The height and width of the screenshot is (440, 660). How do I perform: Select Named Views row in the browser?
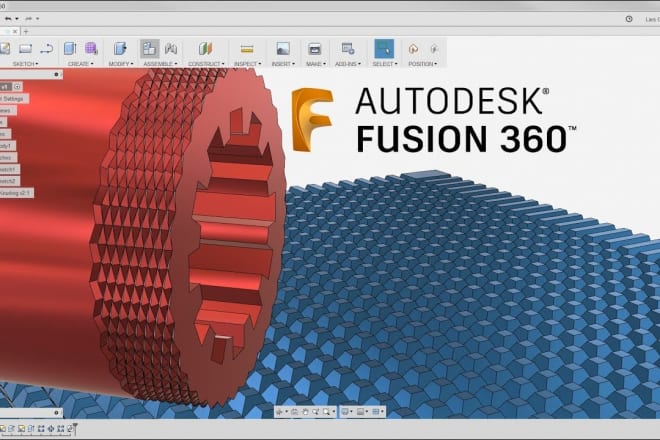8,111
